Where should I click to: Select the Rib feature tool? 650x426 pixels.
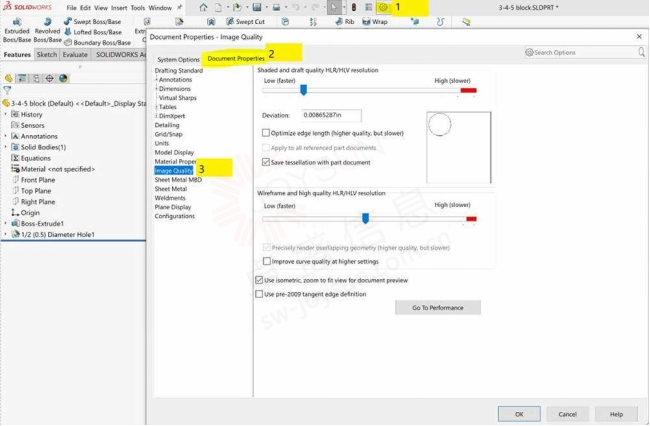[x=344, y=22]
